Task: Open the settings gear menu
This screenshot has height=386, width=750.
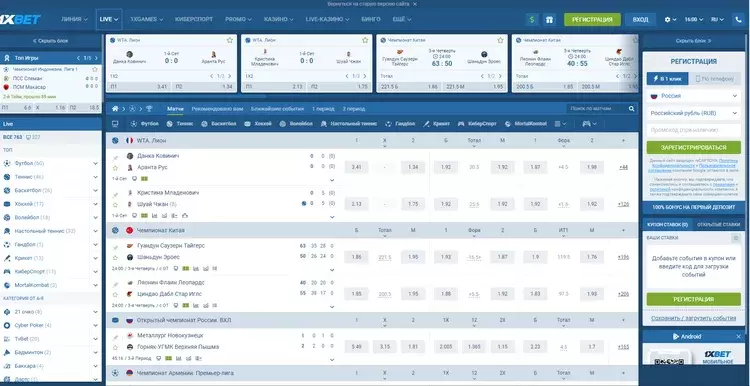Action: pos(670,20)
